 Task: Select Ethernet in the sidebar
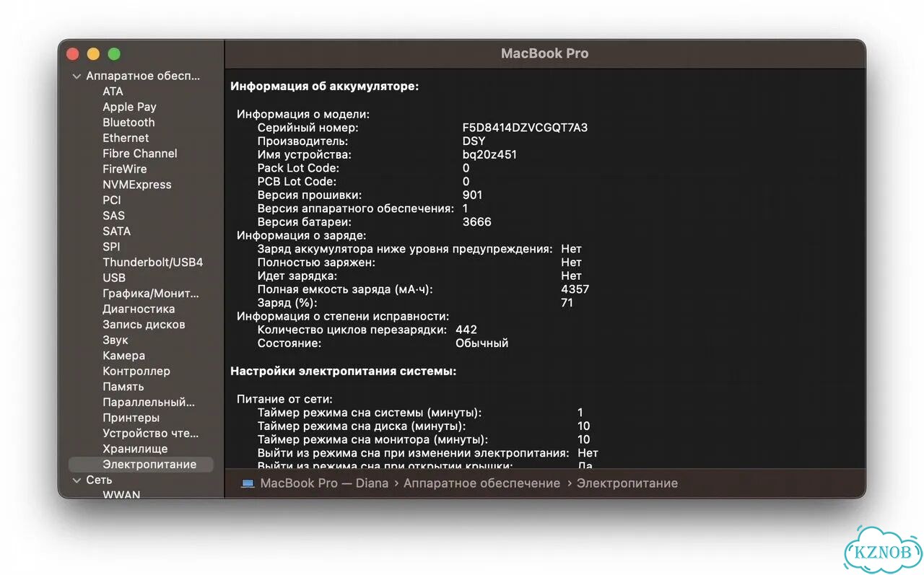point(126,138)
